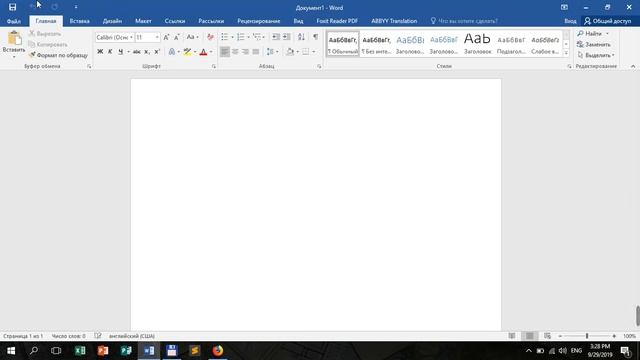Screen dimensions: 640x360
Task: Align text to the left
Action: (224, 52)
